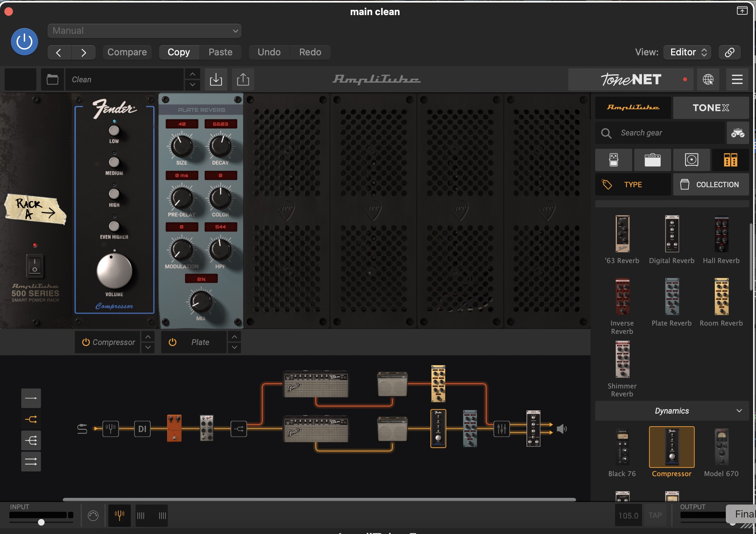Step to next preset with down chevron
The image size is (756, 534).
[x=193, y=85]
